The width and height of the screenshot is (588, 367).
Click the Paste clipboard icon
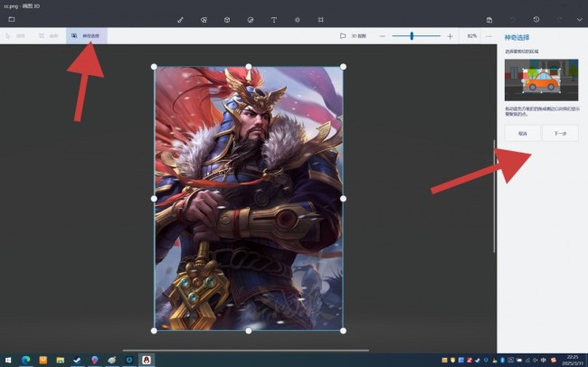click(x=489, y=20)
